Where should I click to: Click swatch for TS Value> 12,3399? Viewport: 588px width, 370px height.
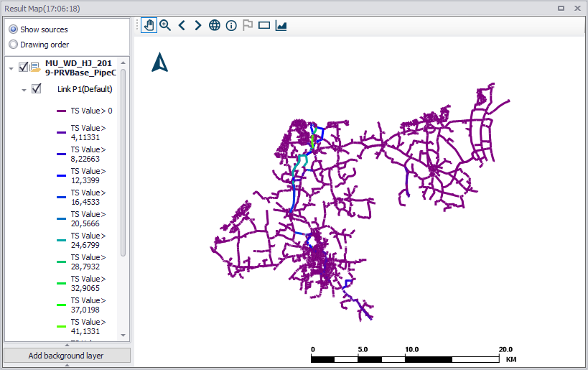62,175
